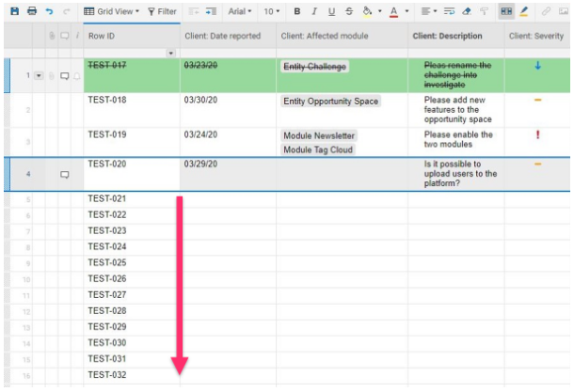Viewport: 574px width, 392px height.
Task: Click the Format painter icon
Action: click(484, 11)
